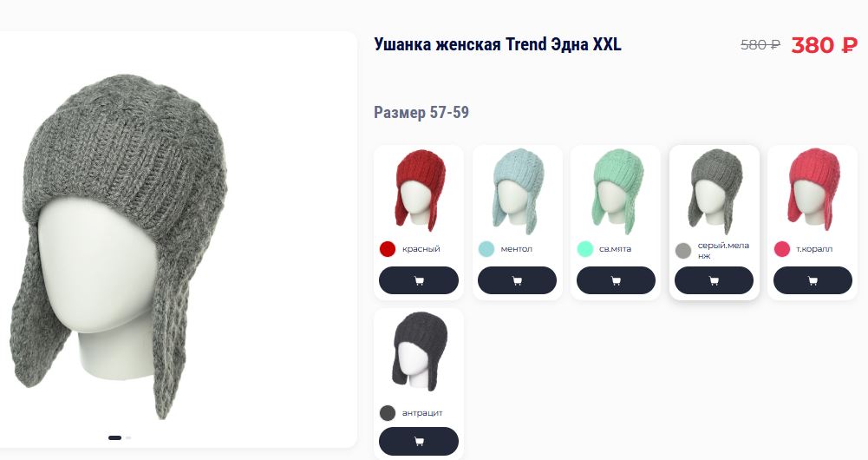
Task: Add the ментол hat to cart
Action: [517, 280]
